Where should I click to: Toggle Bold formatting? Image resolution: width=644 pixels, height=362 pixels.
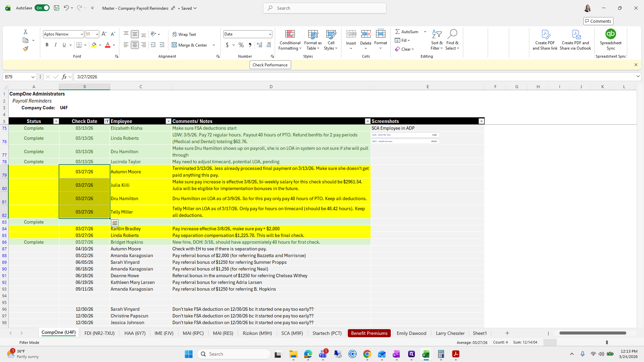tap(47, 45)
